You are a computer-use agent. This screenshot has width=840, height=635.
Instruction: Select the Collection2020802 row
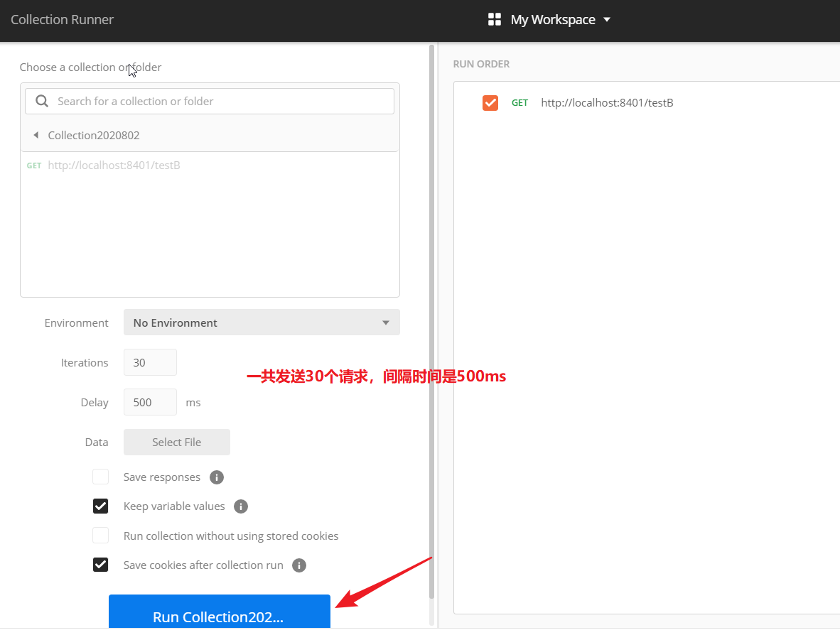point(210,135)
